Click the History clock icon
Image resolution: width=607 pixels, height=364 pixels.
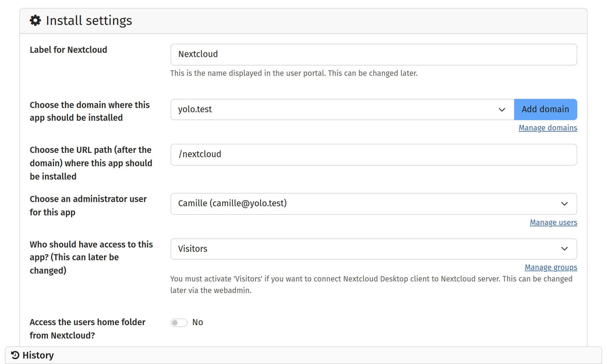pos(15,355)
